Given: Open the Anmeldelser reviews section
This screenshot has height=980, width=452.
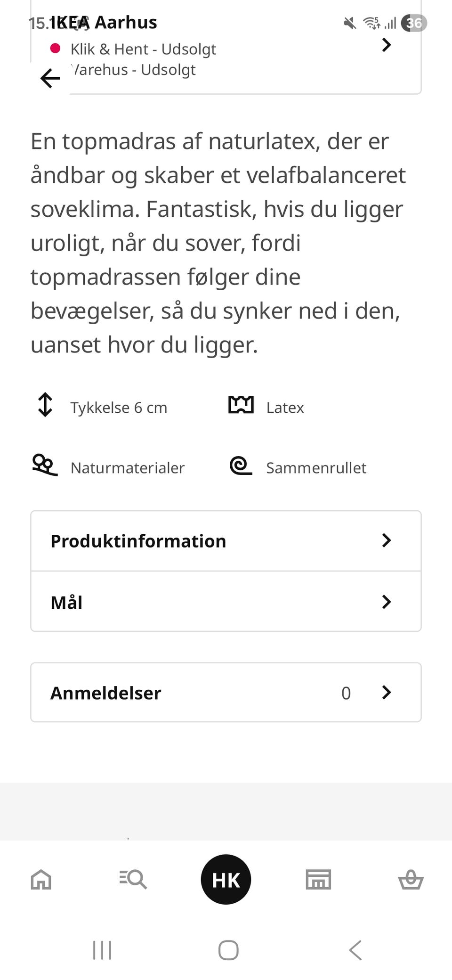Looking at the screenshot, I should click(x=225, y=692).
